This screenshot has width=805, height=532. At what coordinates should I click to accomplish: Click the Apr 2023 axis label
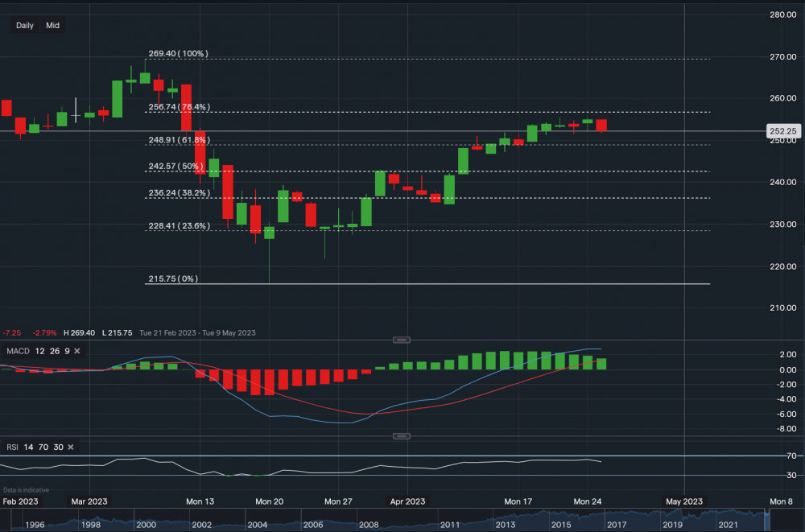(408, 501)
